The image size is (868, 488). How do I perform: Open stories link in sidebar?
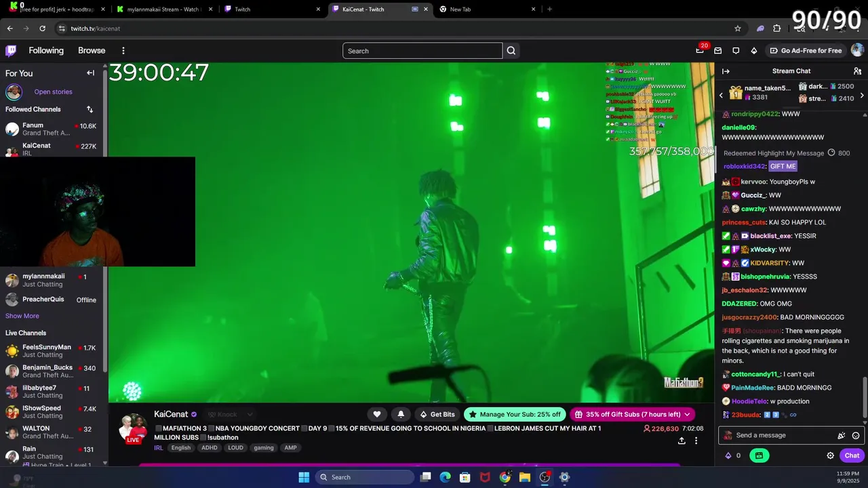53,91
